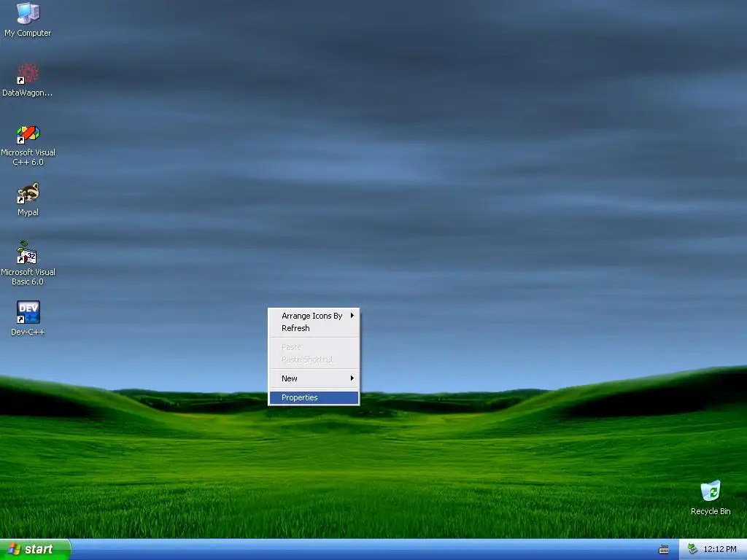
Task: Choose Refresh from the context menu
Action: pos(314,328)
